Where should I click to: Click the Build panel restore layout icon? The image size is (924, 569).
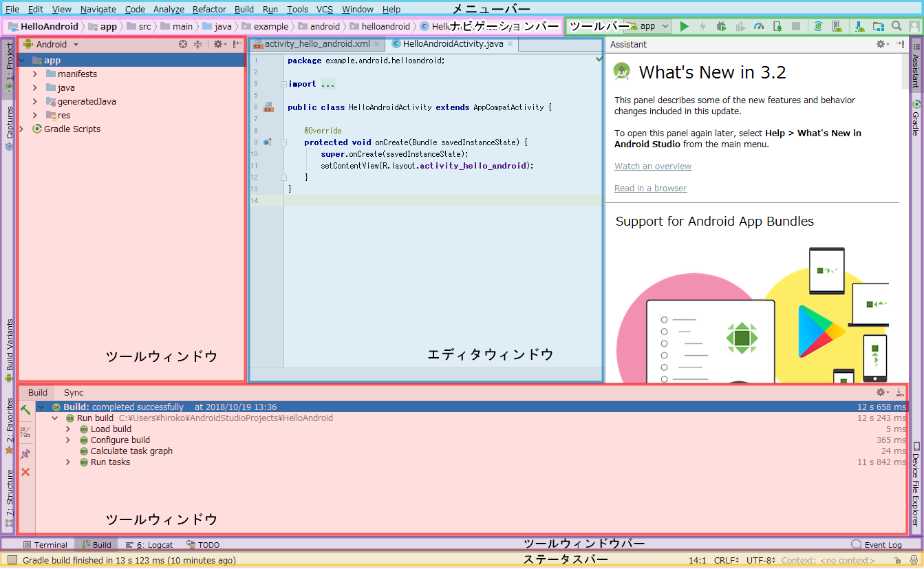(900, 392)
